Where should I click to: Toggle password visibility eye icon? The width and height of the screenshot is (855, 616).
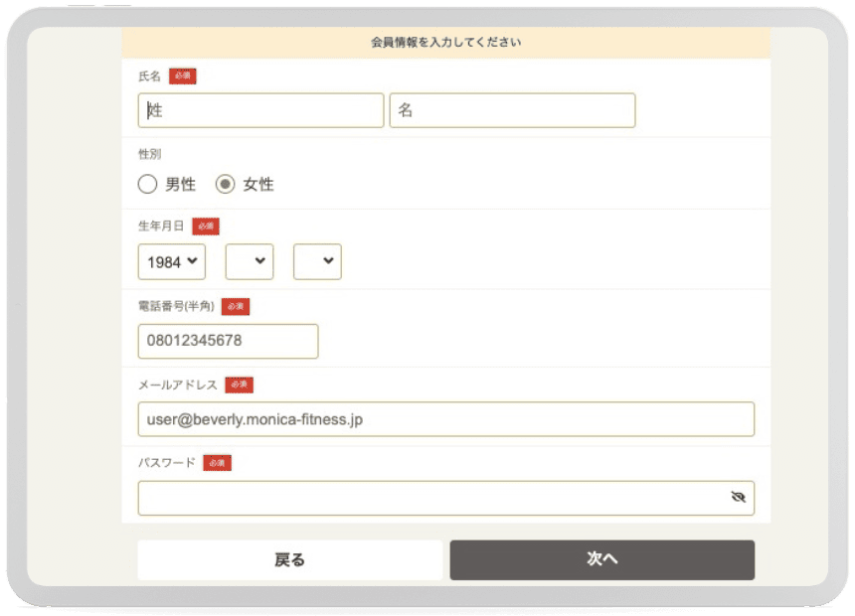click(x=737, y=498)
